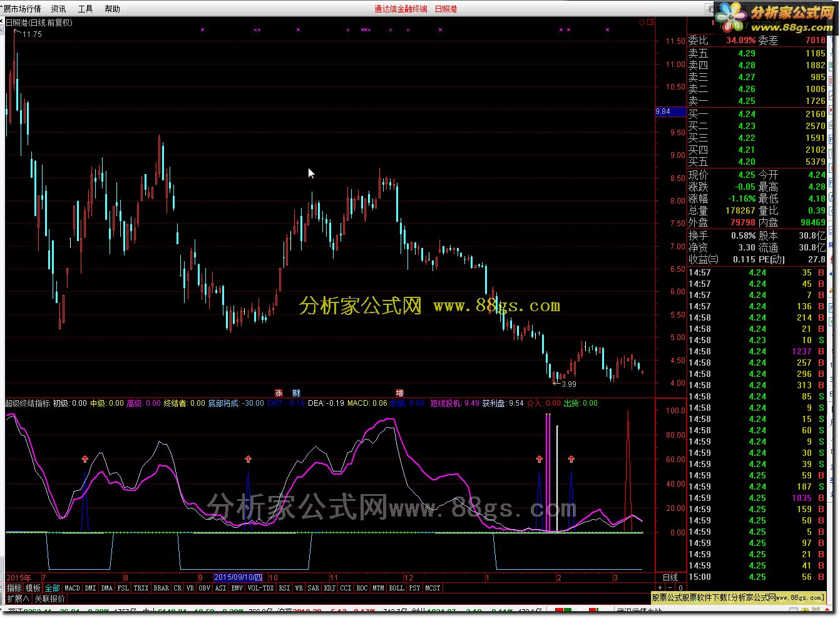Switch to the EMV indicator

237,588
